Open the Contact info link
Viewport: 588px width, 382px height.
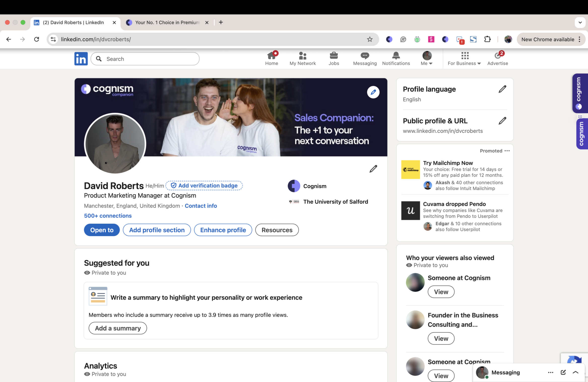coord(201,206)
